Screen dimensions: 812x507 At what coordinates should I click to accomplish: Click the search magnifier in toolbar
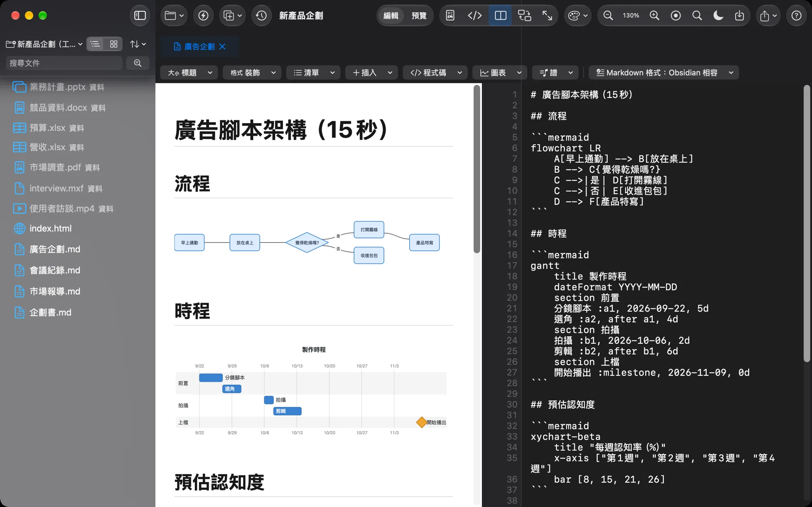coord(697,15)
